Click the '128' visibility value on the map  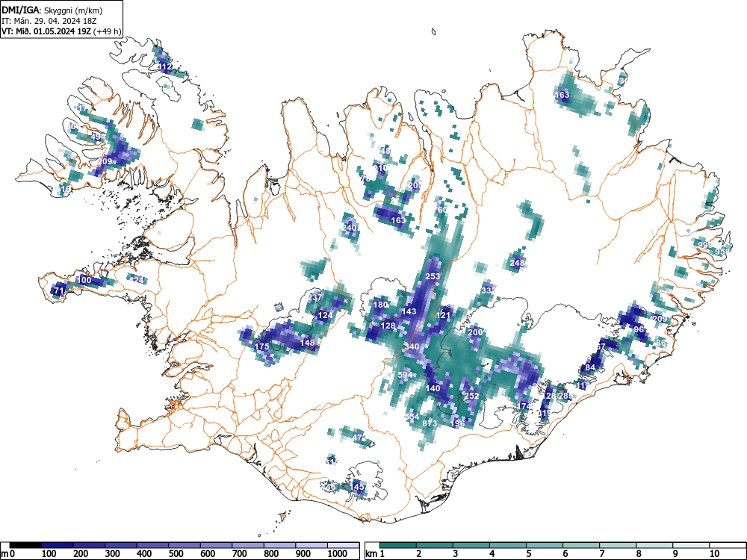(x=388, y=326)
